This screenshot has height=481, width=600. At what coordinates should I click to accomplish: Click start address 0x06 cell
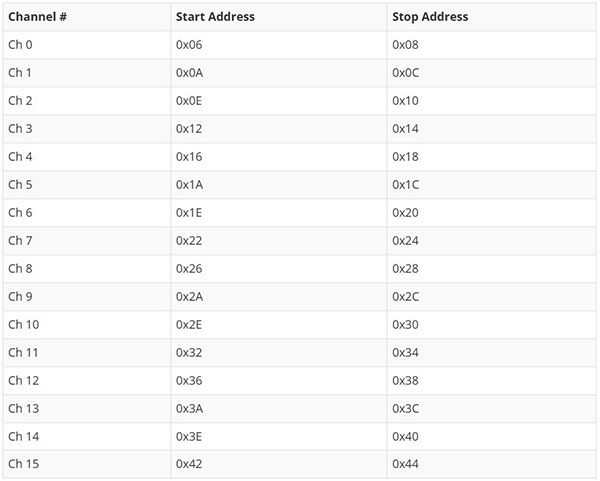point(190,45)
